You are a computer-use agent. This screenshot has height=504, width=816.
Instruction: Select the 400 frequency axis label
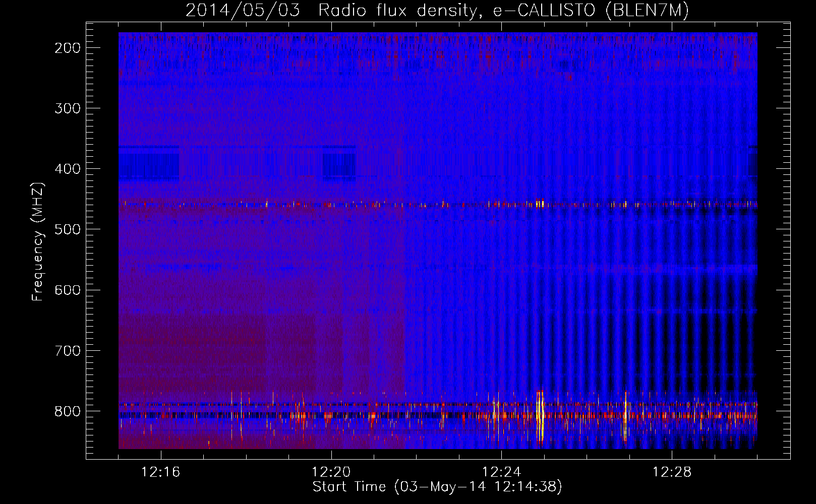pyautogui.click(x=68, y=169)
